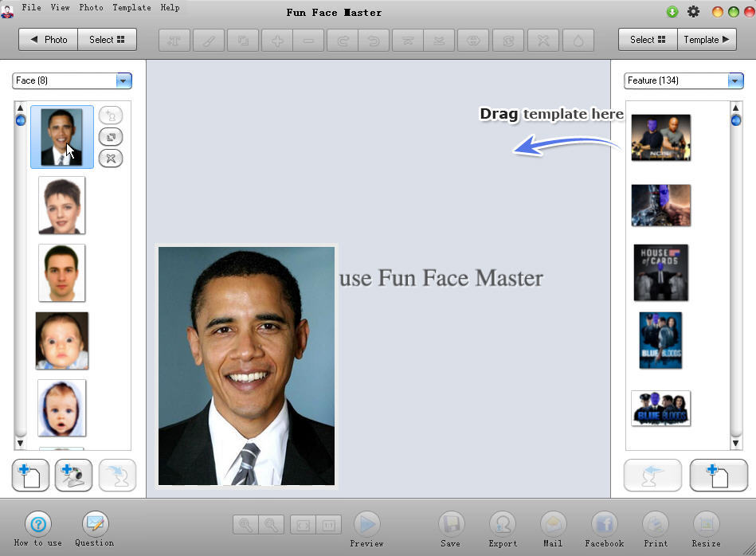Click the left Select grid button
756x556 pixels.
click(107, 40)
